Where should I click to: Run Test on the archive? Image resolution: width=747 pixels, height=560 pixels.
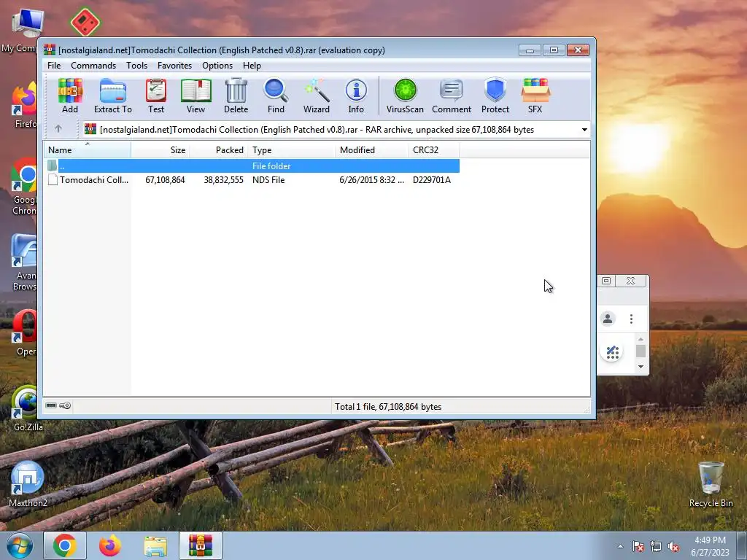click(x=156, y=96)
